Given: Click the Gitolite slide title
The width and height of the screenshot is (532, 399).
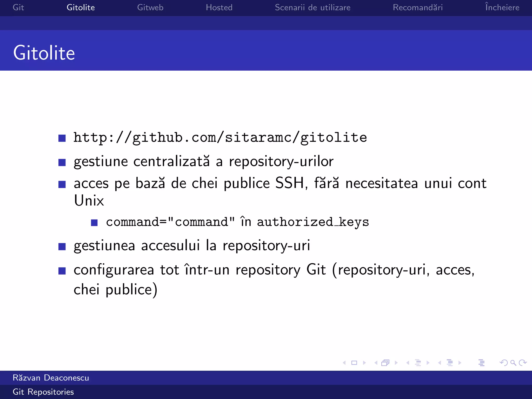Looking at the screenshot, I should pyautogui.click(x=44, y=53).
